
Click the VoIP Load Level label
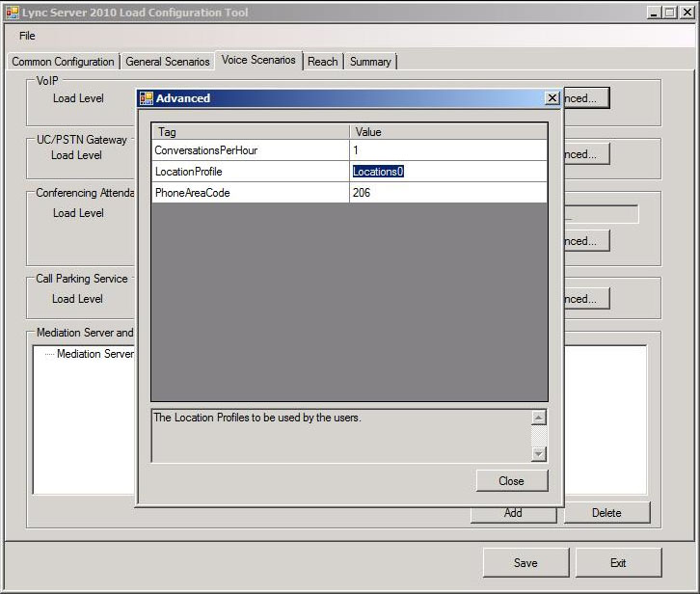point(78,98)
